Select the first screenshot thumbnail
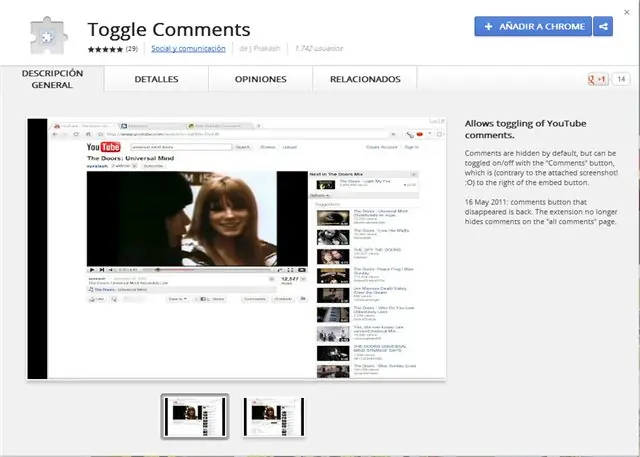Screen dimensions: 640x457 tap(195, 417)
